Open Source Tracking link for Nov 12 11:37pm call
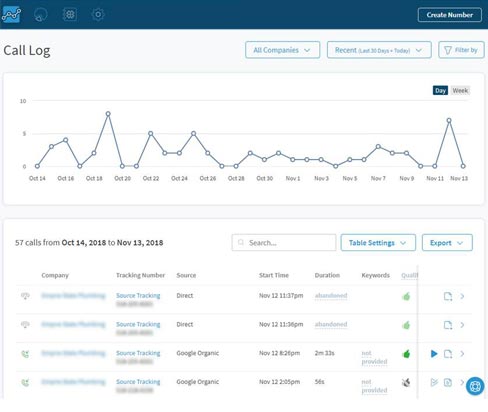Image resolution: width=488 pixels, height=412 pixels. (138, 296)
